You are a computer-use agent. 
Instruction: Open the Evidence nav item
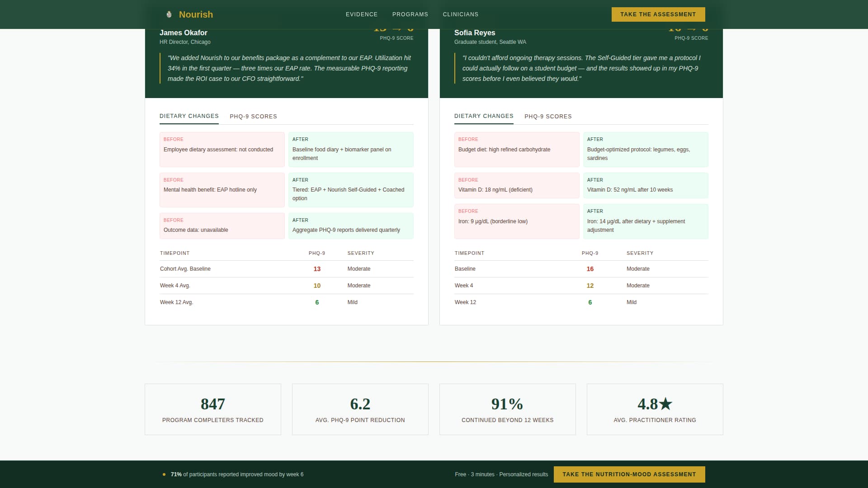pos(362,14)
